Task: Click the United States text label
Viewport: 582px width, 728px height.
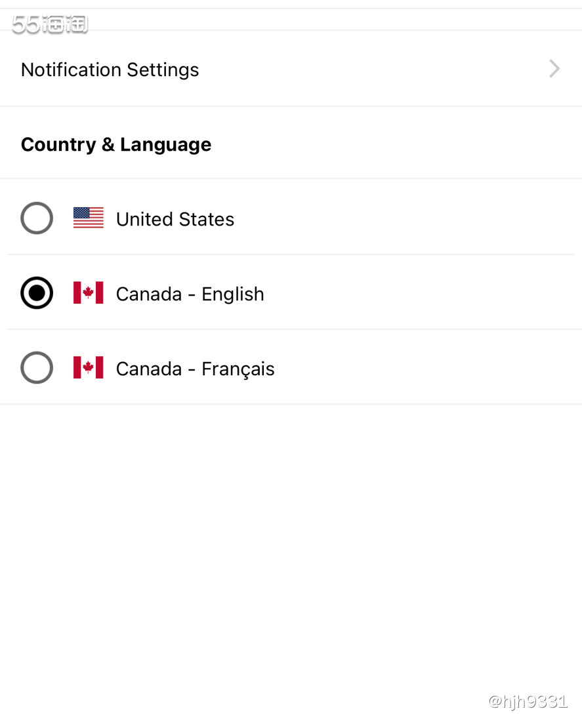Action: coord(175,219)
